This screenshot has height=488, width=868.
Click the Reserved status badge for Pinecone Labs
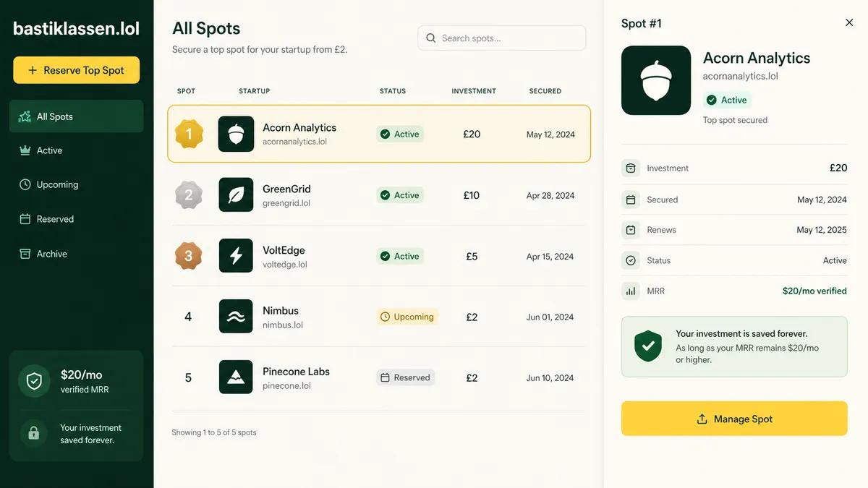[x=405, y=377]
